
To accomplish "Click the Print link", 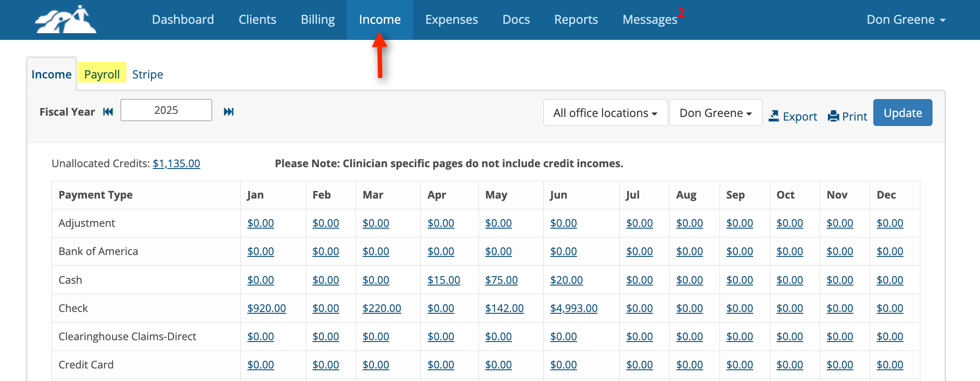I will [854, 117].
